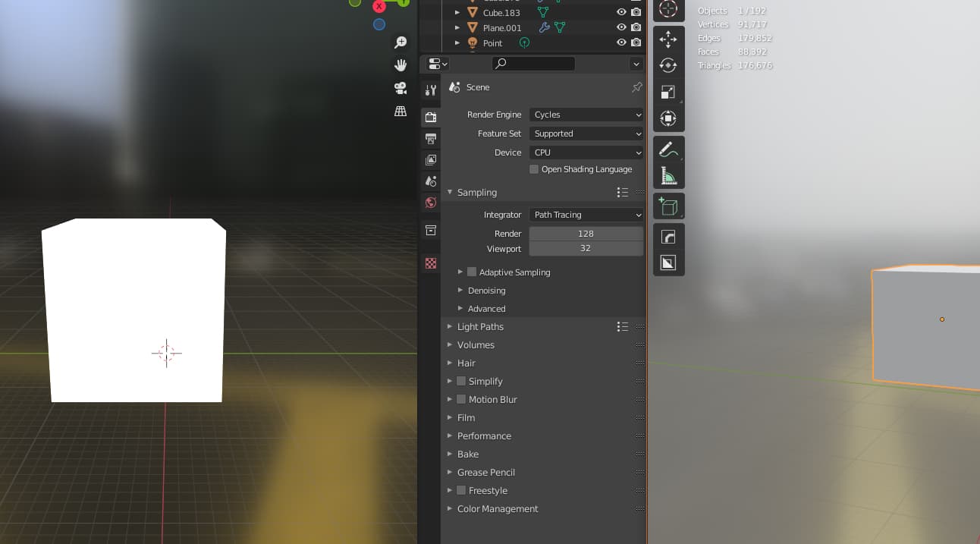The image size is (980, 544).
Task: Open the Render Engine dropdown showing Cycles
Action: pyautogui.click(x=586, y=115)
